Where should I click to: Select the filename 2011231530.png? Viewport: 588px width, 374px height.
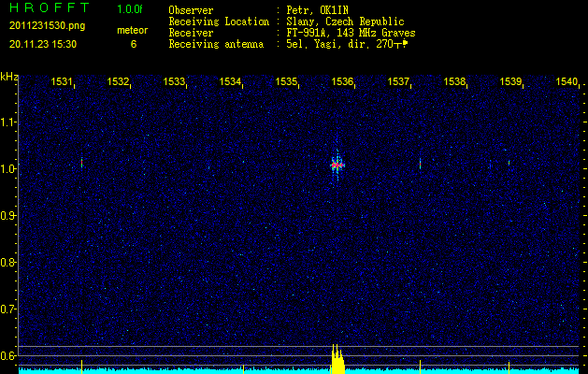[48, 26]
